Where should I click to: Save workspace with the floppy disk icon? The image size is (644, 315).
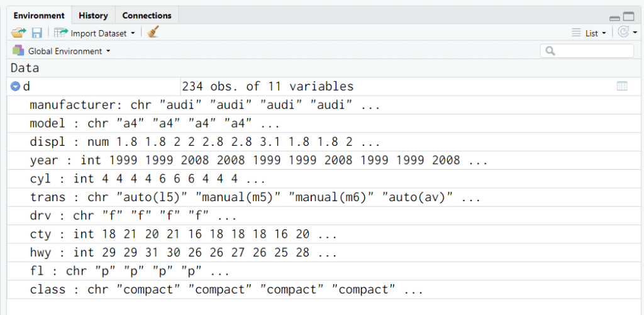pos(37,33)
